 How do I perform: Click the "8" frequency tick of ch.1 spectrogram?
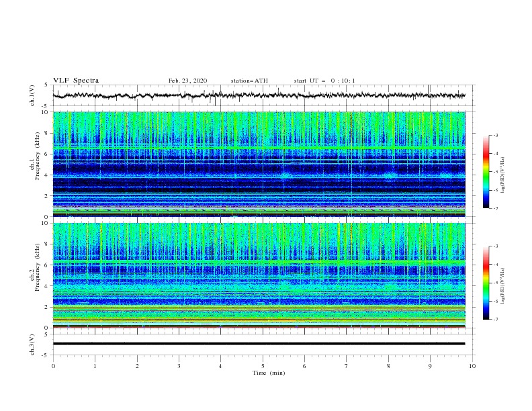(47, 133)
